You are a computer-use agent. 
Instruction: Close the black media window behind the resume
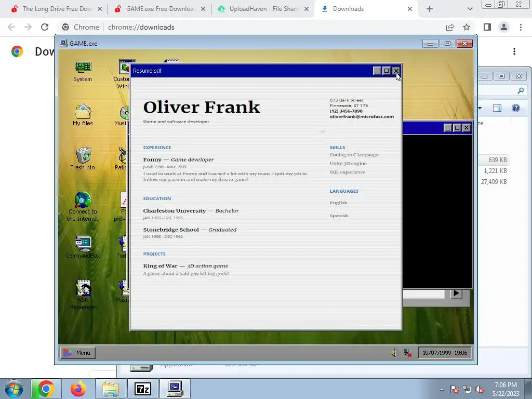coord(467,128)
